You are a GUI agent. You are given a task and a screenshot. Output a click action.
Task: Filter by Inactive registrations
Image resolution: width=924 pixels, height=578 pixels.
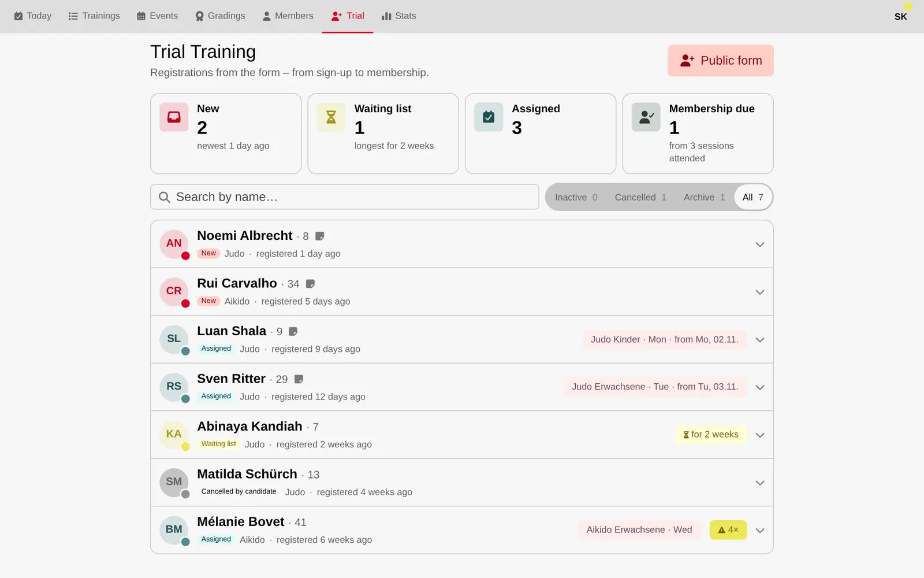point(576,197)
